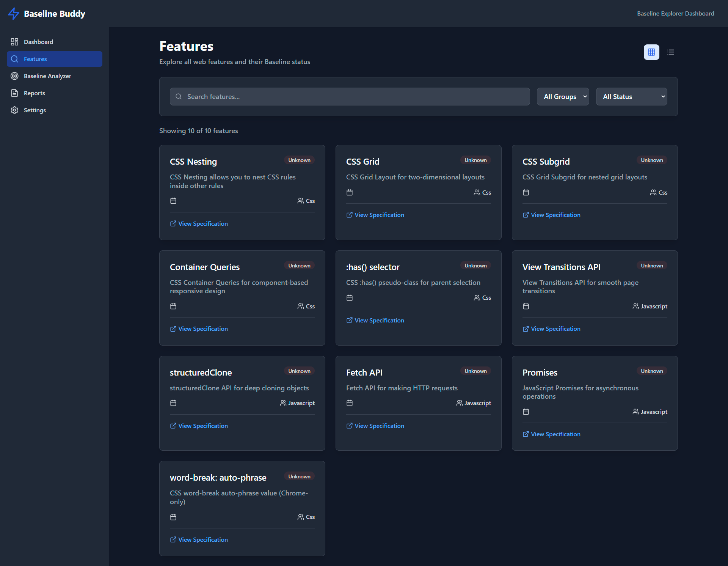Click the Settings gear icon

coord(14,110)
